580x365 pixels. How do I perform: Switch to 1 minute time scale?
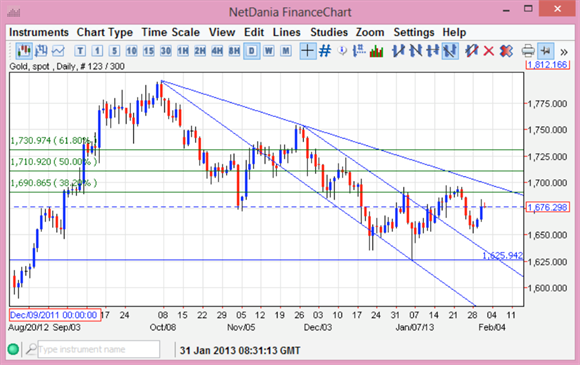tap(97, 51)
